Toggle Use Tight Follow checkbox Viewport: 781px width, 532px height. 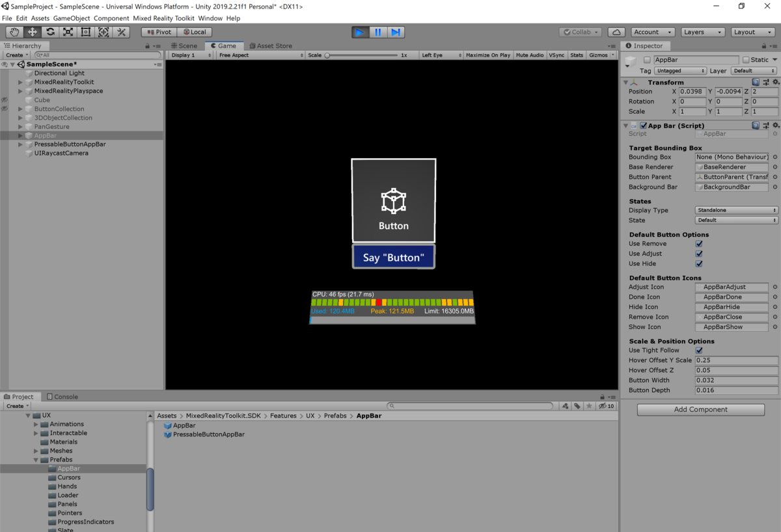699,351
